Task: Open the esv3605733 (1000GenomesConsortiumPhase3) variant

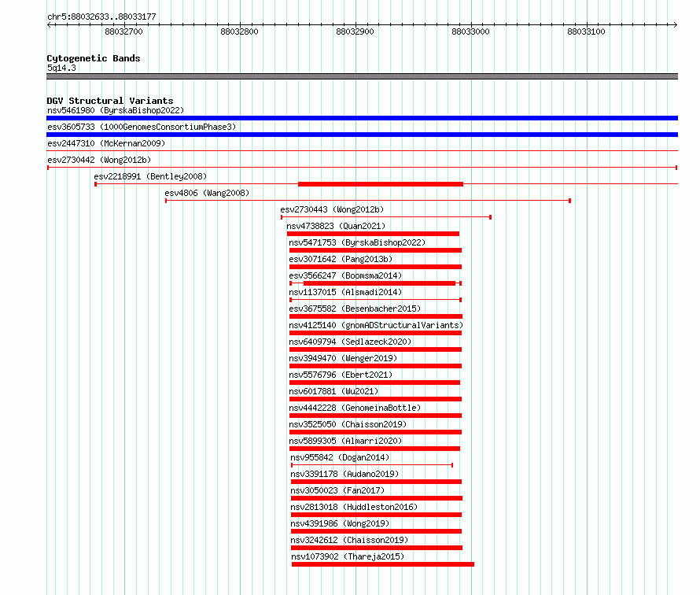Action: coord(142,127)
